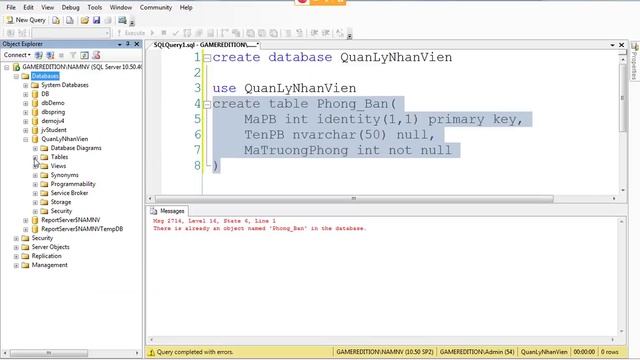
Task: Open the Tools menu
Action: pos(95,7)
